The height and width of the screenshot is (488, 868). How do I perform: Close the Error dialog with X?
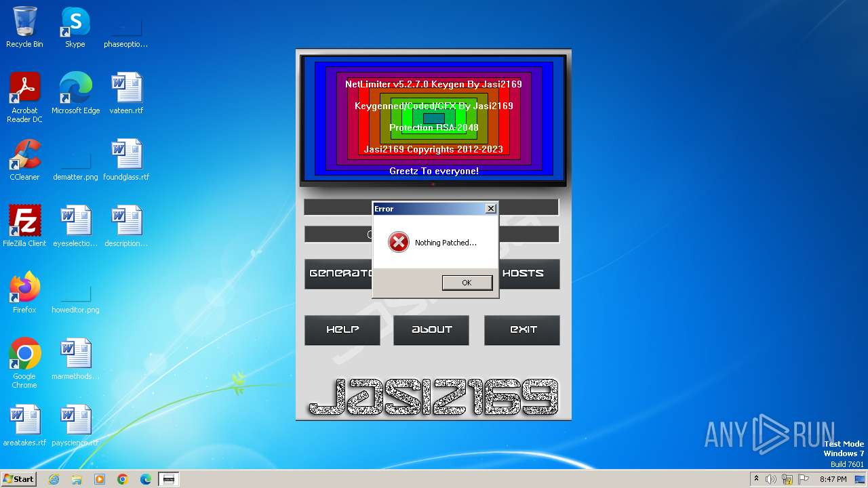(491, 209)
